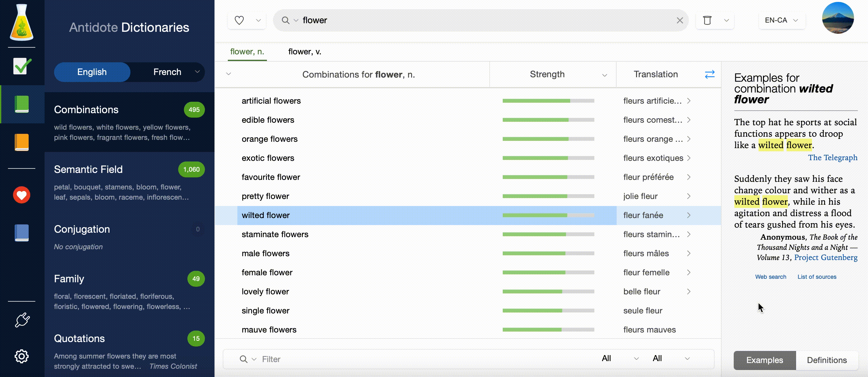Image resolution: width=868 pixels, height=377 pixels.
Task: Open the history trash dropdown arrow
Action: point(726,21)
